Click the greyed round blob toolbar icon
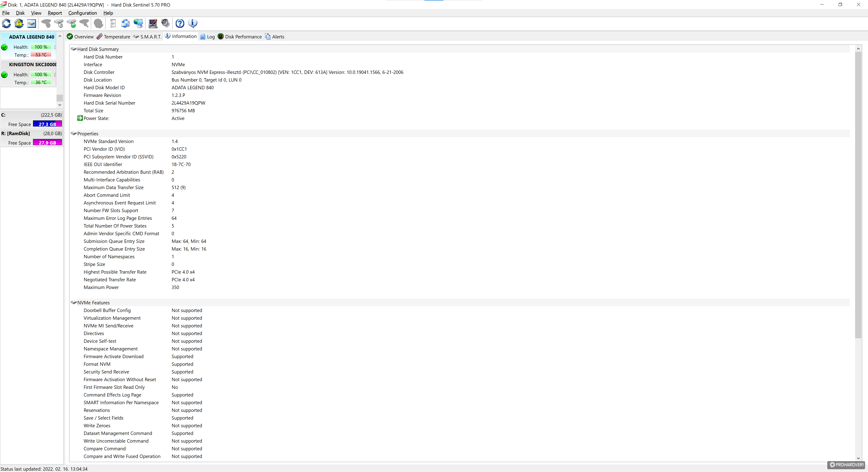Viewport: 868px width, 472px height. (x=98, y=23)
